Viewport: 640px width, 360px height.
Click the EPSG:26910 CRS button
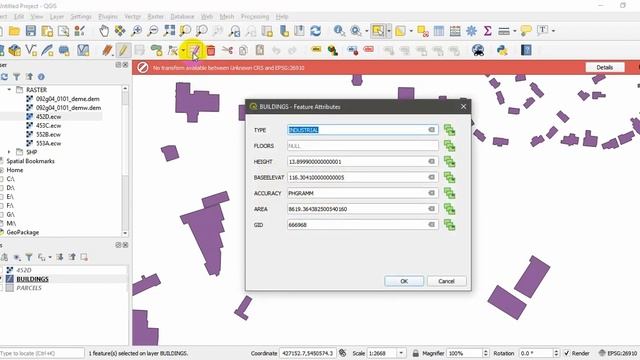(x=618, y=353)
